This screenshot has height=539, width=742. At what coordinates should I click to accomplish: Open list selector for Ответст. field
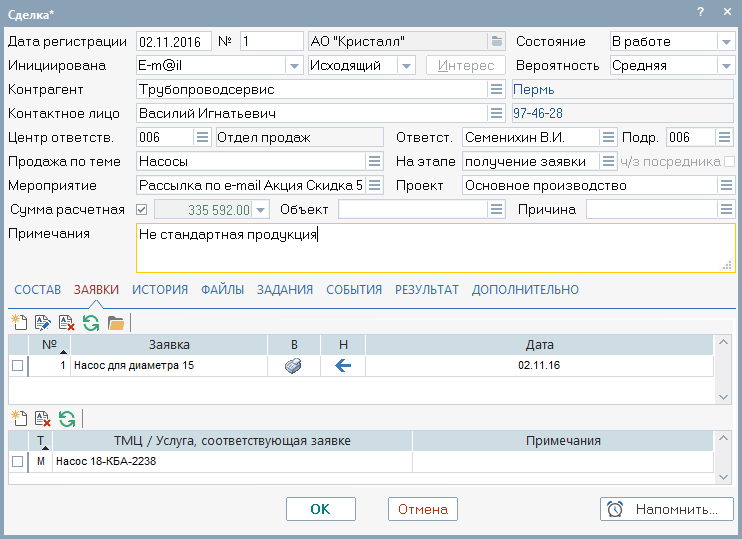[x=608, y=137]
